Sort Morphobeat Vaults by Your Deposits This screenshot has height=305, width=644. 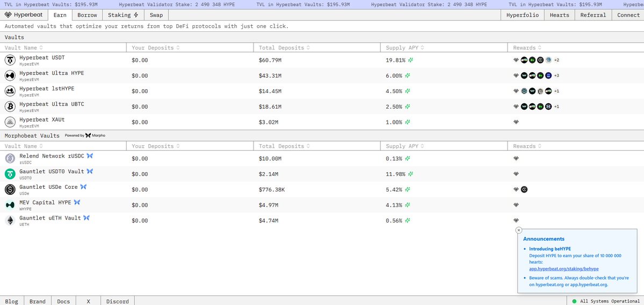156,146
